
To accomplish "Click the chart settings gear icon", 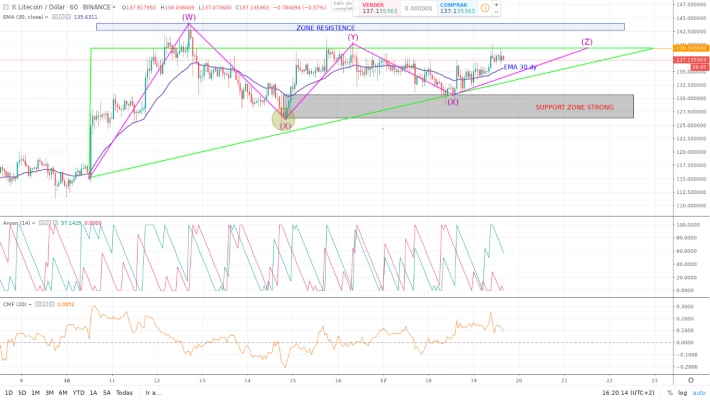I will coord(691,381).
